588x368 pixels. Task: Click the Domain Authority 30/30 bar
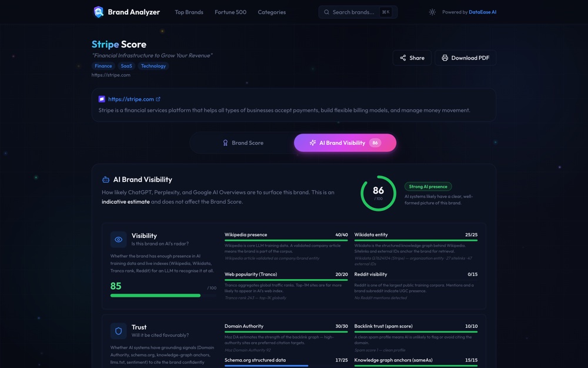(286, 332)
